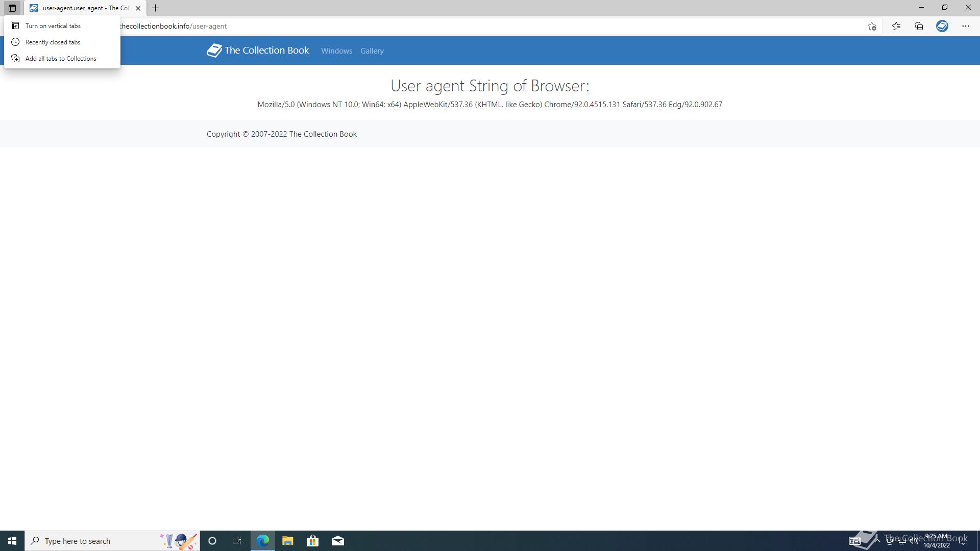Turn on vertical tabs
The height and width of the screenshot is (551, 980).
[62, 26]
